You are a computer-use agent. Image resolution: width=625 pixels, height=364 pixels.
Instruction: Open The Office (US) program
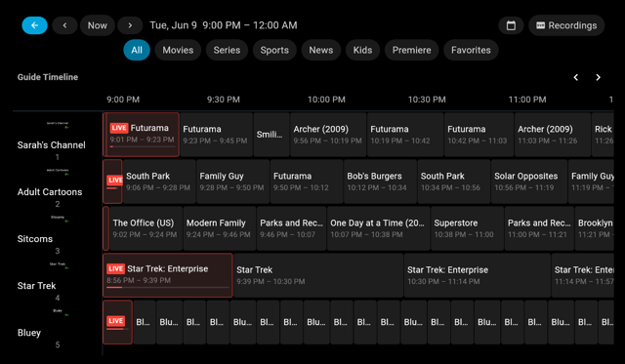pos(146,228)
